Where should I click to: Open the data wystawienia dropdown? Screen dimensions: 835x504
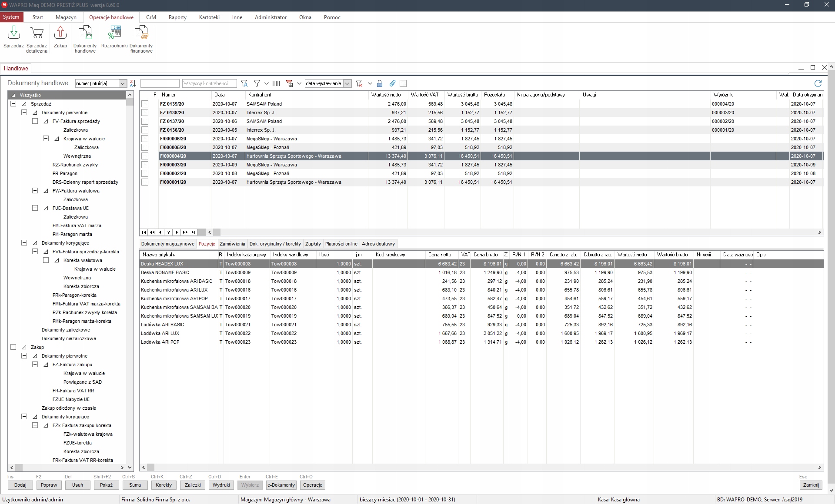[x=347, y=83]
